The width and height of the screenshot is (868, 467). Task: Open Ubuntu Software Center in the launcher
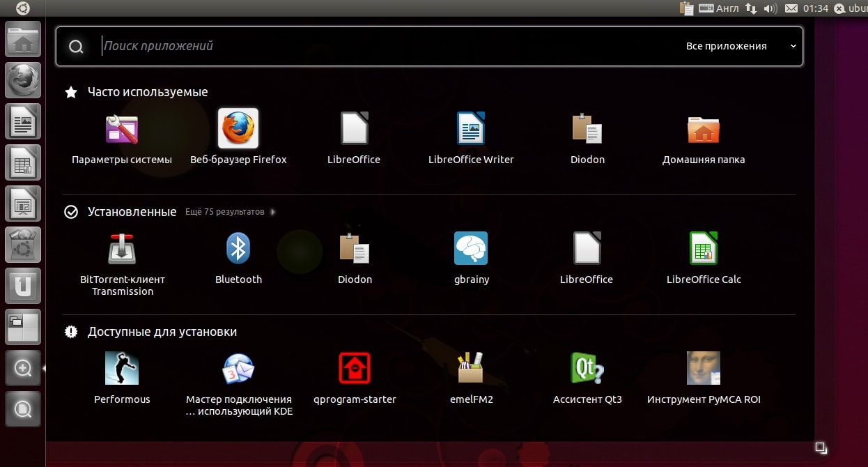click(24, 245)
